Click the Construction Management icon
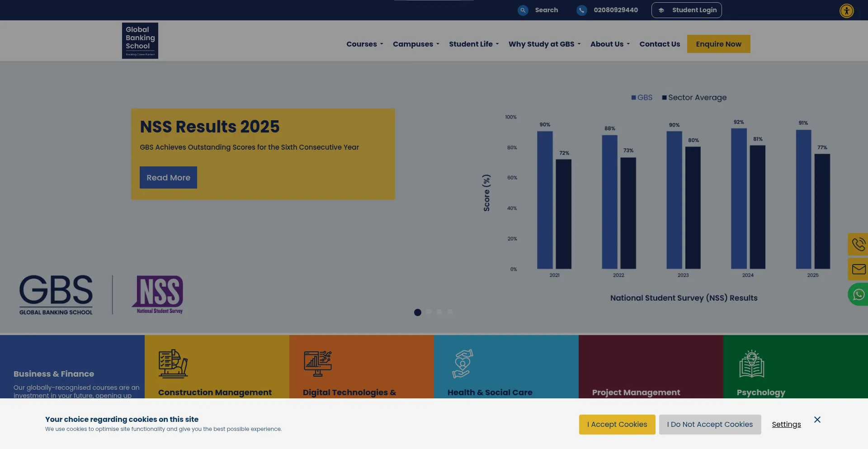The image size is (868, 449). click(173, 364)
